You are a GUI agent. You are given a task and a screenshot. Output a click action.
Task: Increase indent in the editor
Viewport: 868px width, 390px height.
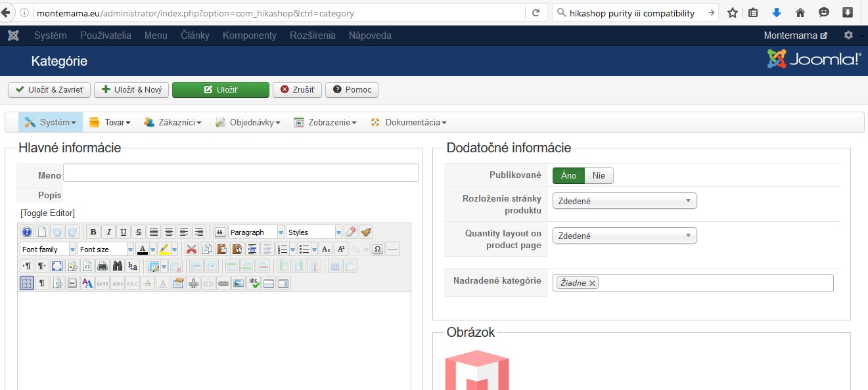(x=252, y=249)
